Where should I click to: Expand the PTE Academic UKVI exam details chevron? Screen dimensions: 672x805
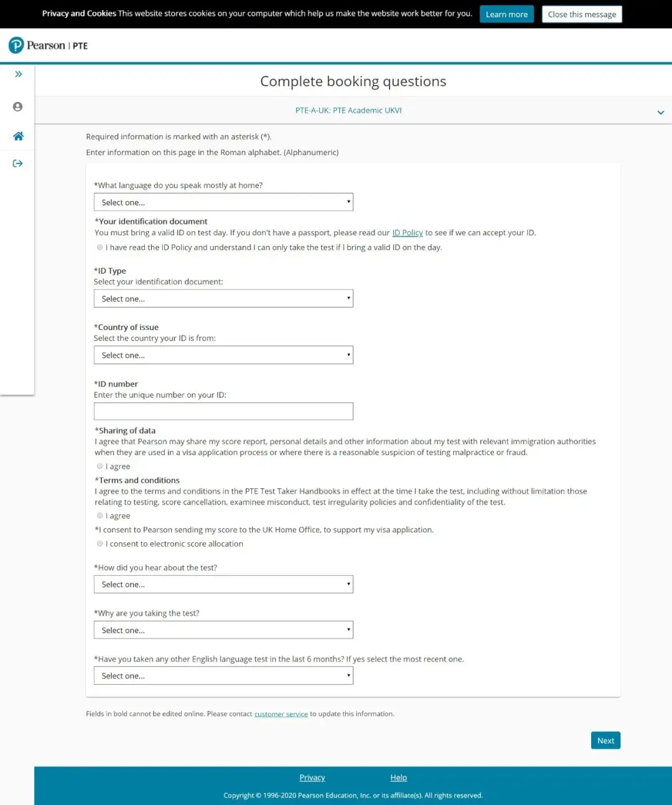(x=660, y=113)
